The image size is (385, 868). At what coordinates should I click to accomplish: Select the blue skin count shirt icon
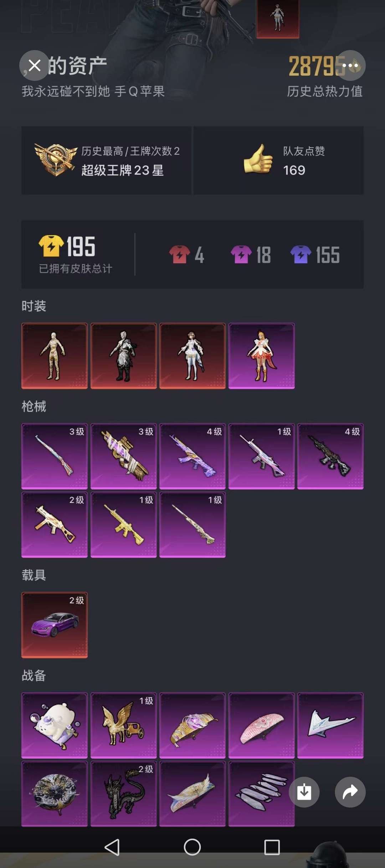pyautogui.click(x=301, y=255)
